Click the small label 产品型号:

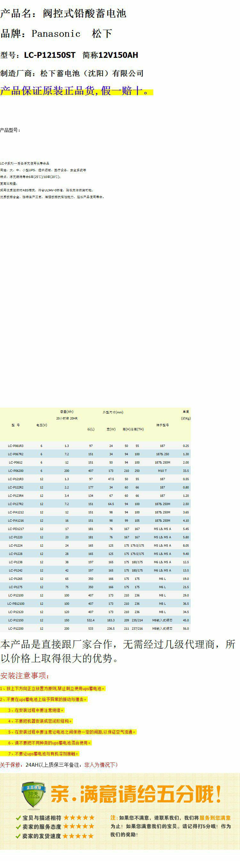point(10,130)
